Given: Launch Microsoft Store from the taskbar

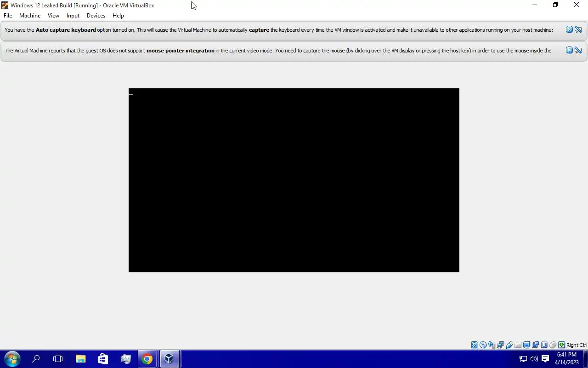Looking at the screenshot, I should [103, 359].
